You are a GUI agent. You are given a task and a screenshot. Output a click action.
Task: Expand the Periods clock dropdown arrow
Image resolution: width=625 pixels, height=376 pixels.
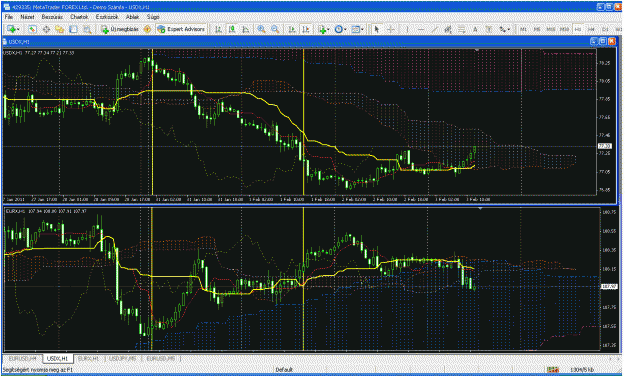(x=345, y=29)
